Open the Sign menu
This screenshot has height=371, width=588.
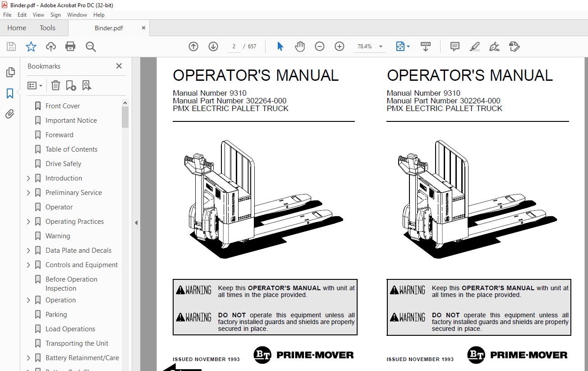[x=55, y=15]
